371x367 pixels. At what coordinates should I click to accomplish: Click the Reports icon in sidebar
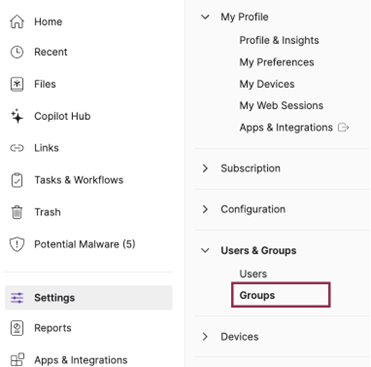[x=17, y=328]
